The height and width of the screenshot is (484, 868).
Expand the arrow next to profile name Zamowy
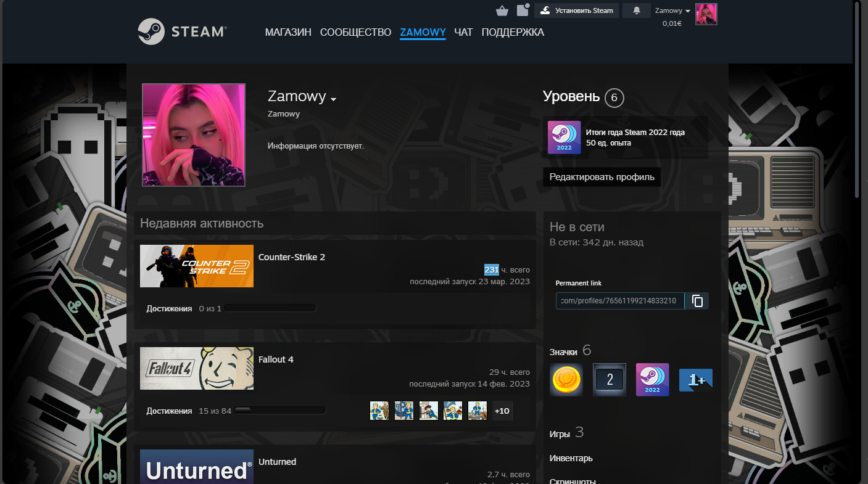tap(334, 99)
